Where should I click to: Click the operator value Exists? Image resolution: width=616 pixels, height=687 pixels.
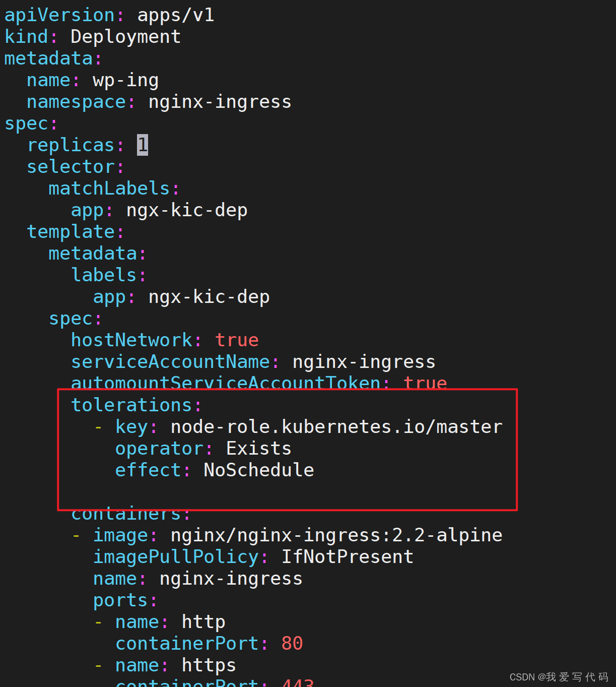coord(258,448)
